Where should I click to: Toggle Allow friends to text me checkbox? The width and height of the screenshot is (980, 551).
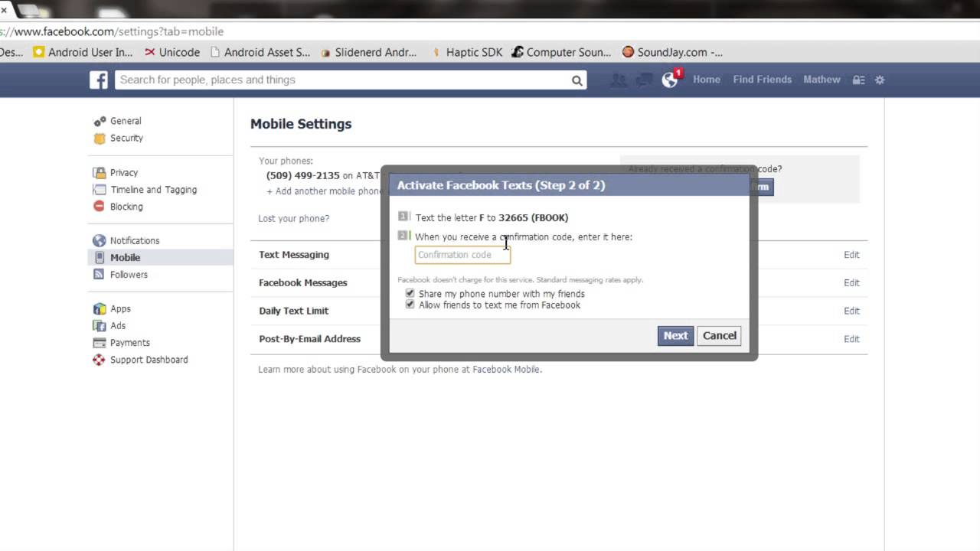pyautogui.click(x=410, y=305)
